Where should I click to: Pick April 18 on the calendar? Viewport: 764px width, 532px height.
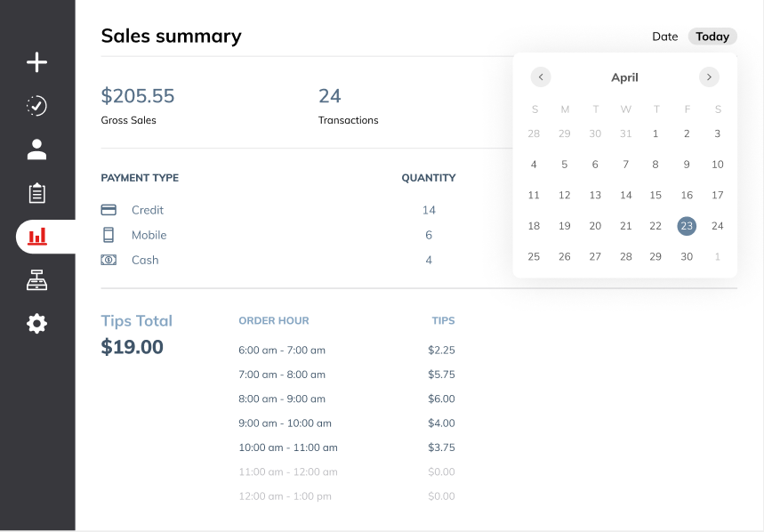pyautogui.click(x=534, y=226)
